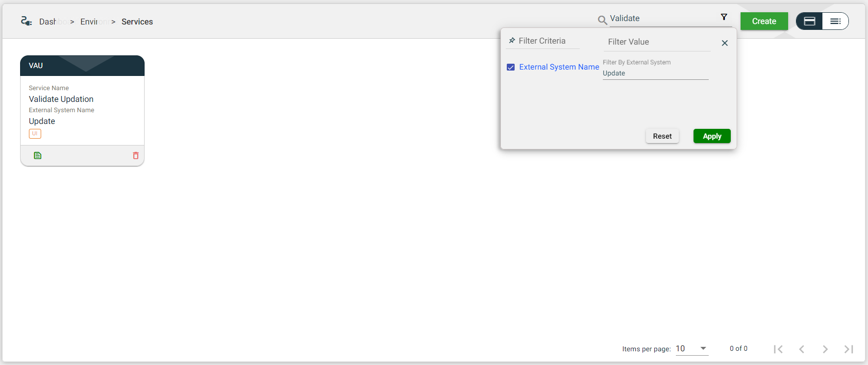Go to the first page
This screenshot has height=365, width=868.
[778, 349]
